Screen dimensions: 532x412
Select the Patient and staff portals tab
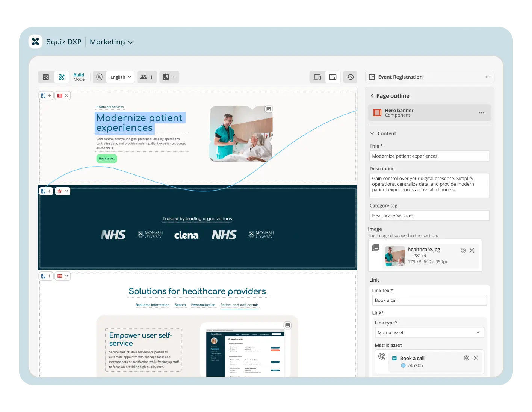click(239, 305)
